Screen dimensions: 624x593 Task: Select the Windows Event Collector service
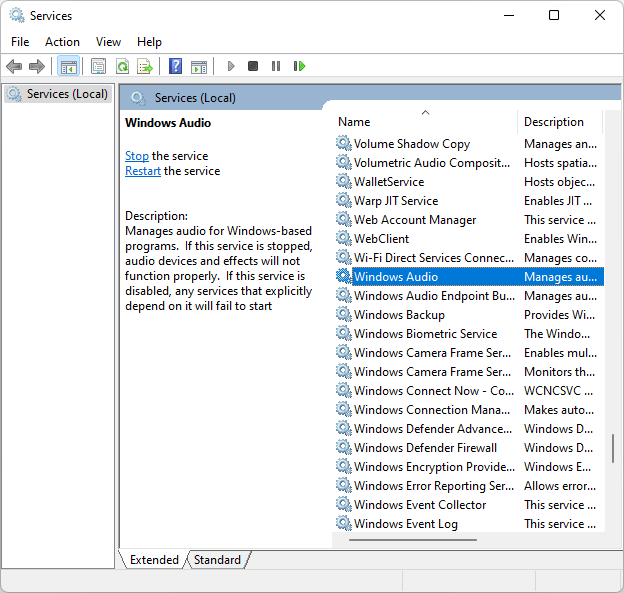pyautogui.click(x=469, y=505)
